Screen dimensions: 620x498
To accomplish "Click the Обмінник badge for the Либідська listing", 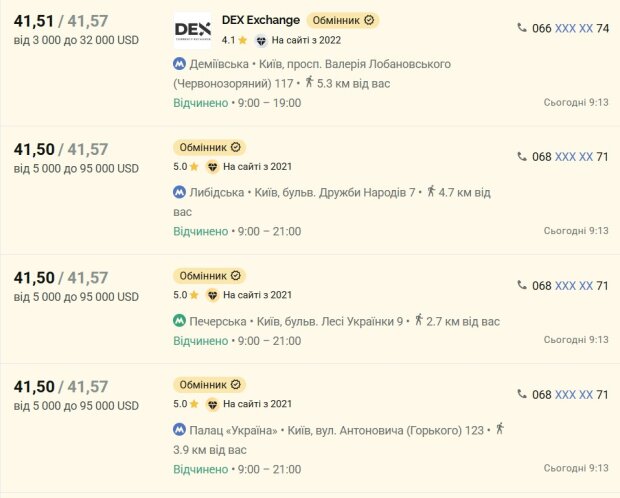I will point(210,148).
